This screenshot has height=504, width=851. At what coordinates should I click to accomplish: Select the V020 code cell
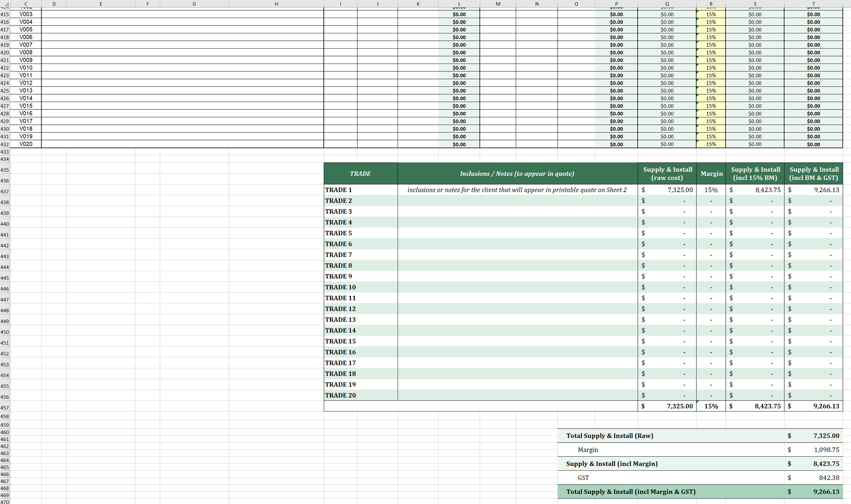coord(26,144)
